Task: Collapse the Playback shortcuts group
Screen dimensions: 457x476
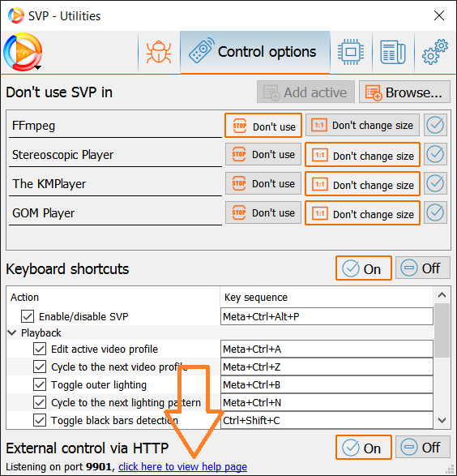Action: 12,332
